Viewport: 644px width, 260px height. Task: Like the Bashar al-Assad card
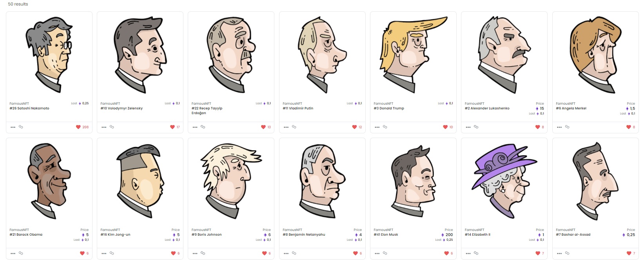coord(629,253)
